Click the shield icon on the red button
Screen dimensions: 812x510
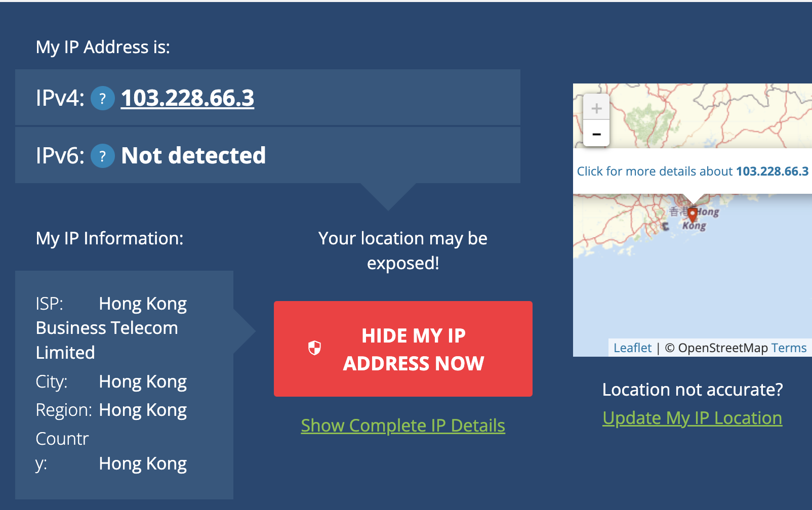click(x=314, y=348)
